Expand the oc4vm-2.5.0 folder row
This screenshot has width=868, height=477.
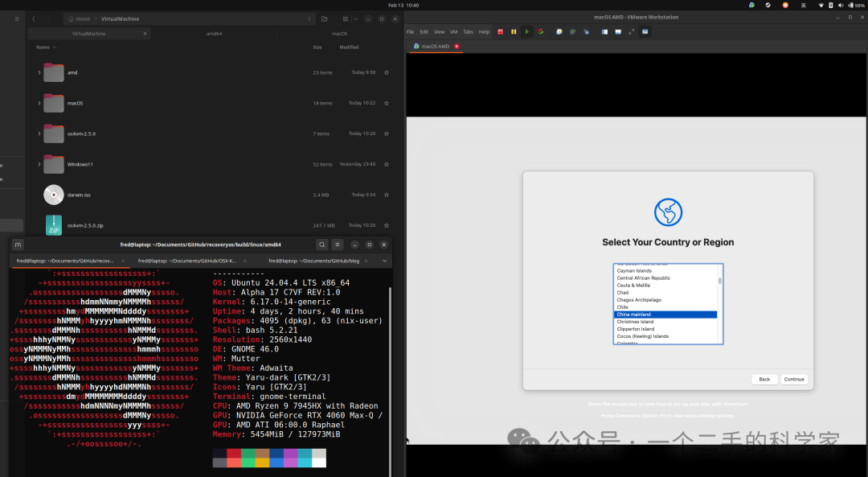(39, 134)
